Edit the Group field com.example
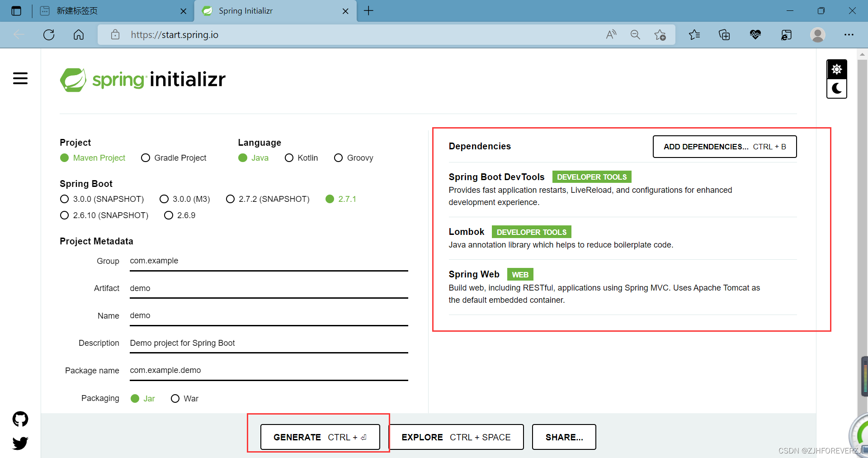 (269, 261)
